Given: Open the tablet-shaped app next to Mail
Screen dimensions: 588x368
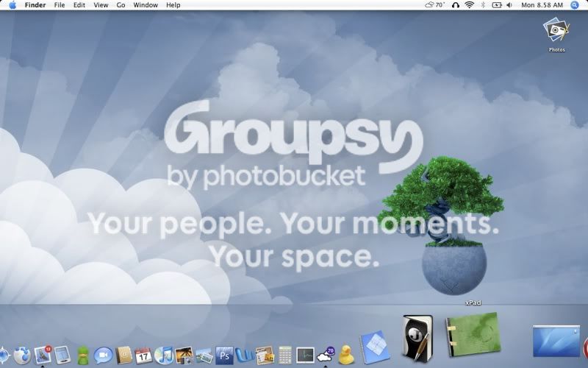Looking at the screenshot, I should [x=62, y=355].
